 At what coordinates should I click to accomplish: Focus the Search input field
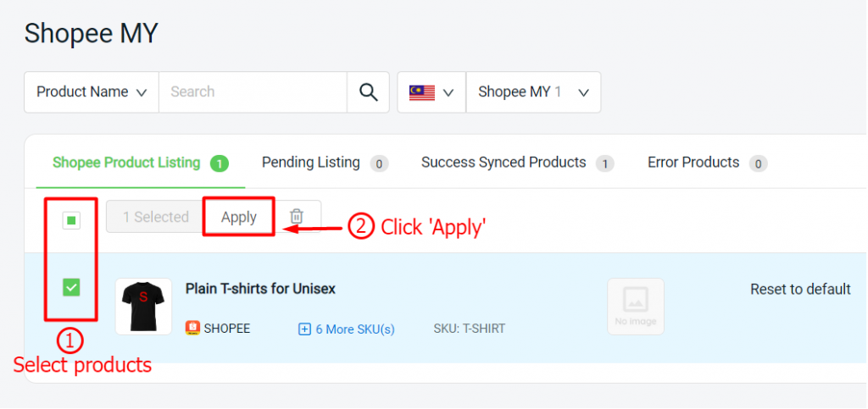point(253,91)
